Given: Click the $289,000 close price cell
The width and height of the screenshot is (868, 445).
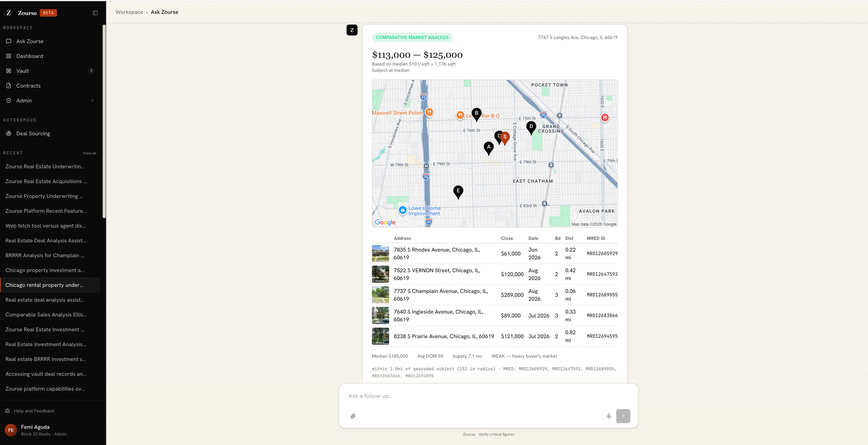Looking at the screenshot, I should [512, 295].
